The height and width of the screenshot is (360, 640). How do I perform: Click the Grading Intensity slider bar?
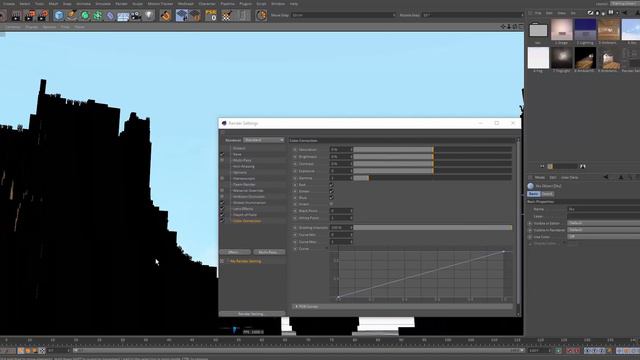433,227
